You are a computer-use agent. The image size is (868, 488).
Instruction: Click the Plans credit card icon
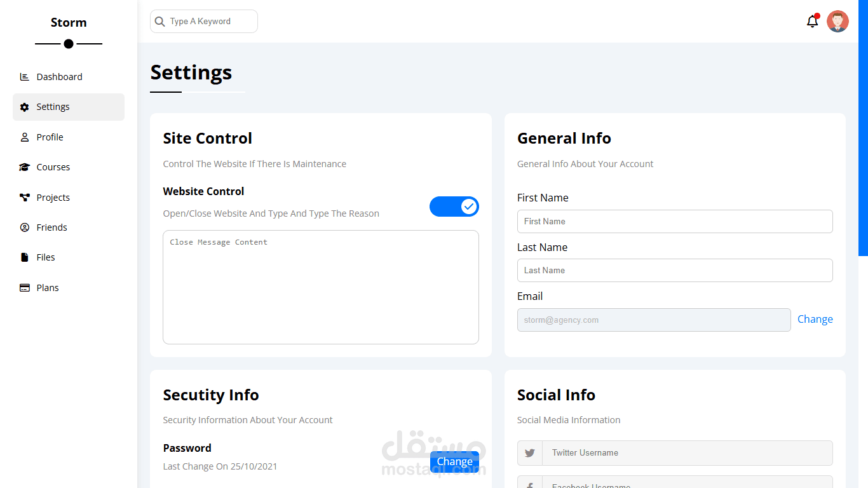click(25, 288)
